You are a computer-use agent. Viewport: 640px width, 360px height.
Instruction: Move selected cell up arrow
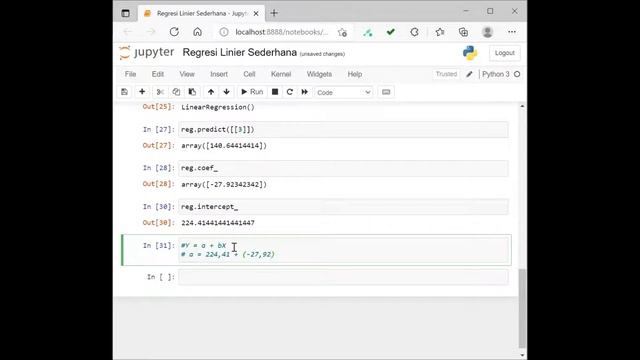coord(211,92)
